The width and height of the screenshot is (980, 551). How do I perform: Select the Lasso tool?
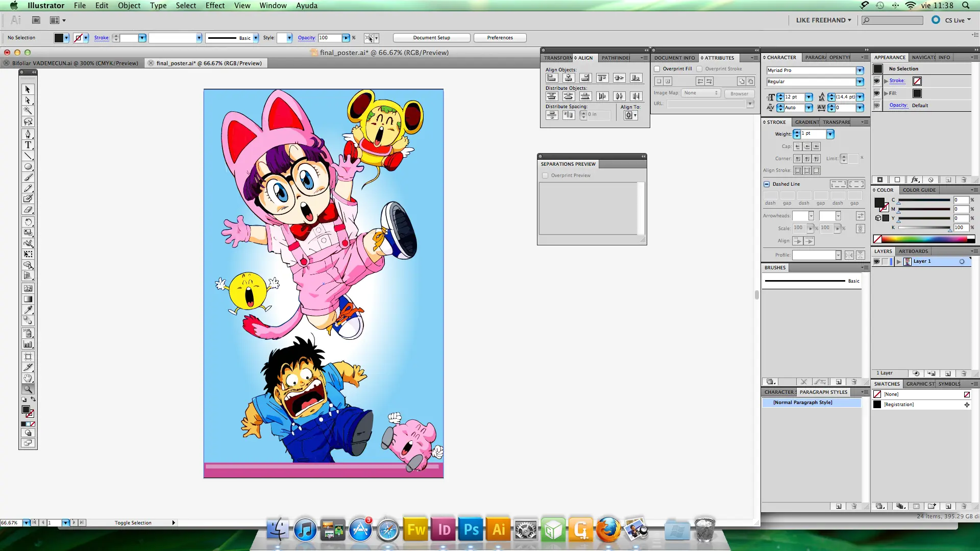tap(28, 121)
